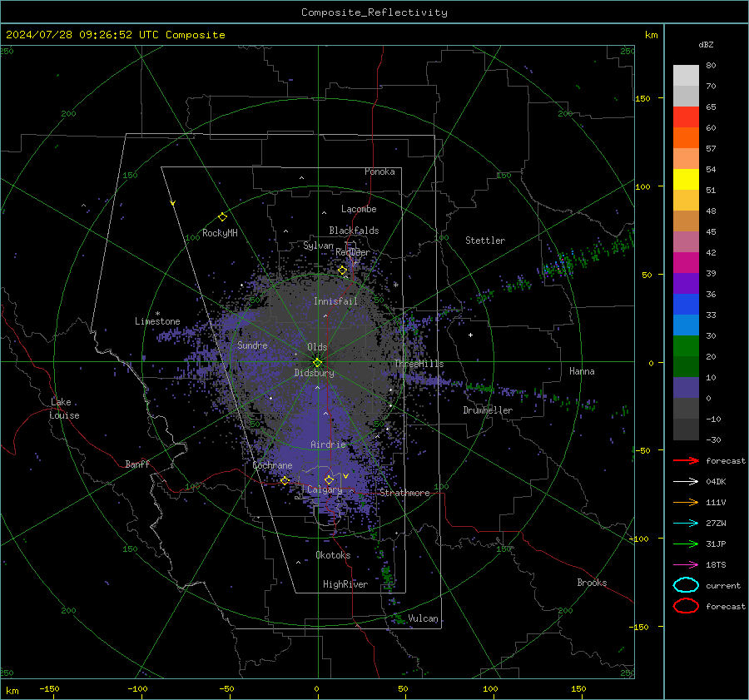Click the Lacombe town label
This screenshot has width=749, height=700.
pos(359,209)
